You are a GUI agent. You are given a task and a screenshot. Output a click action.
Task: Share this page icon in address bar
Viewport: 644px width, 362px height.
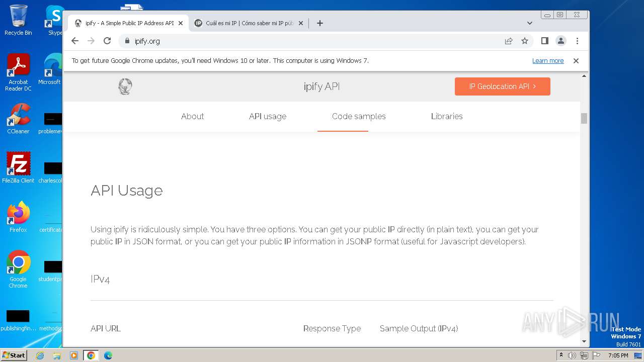coord(509,41)
